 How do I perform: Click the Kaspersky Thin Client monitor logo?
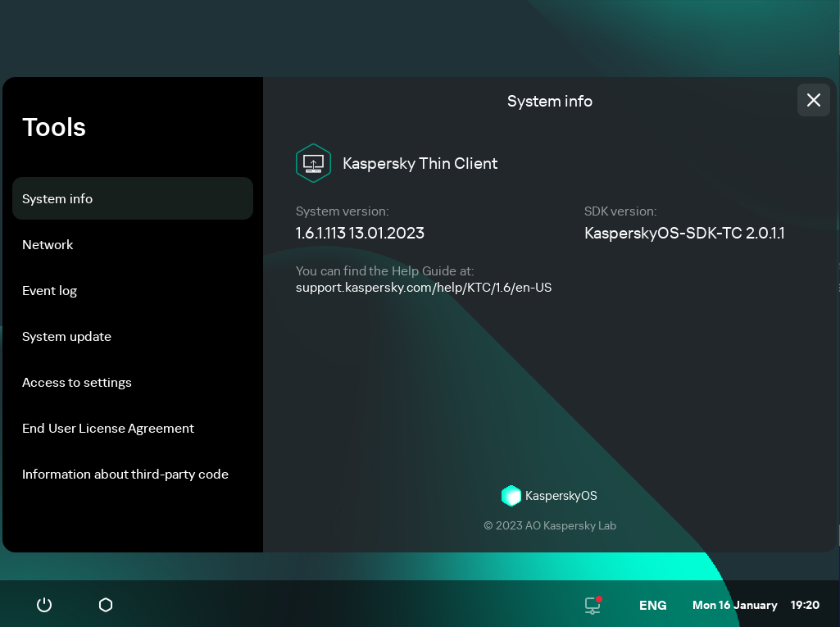click(313, 163)
